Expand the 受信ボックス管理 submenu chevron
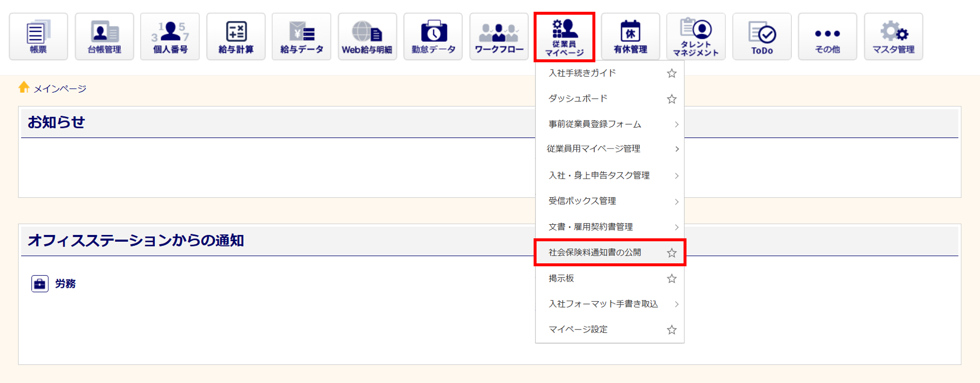Screen dimensions: 980x383 click(676, 202)
